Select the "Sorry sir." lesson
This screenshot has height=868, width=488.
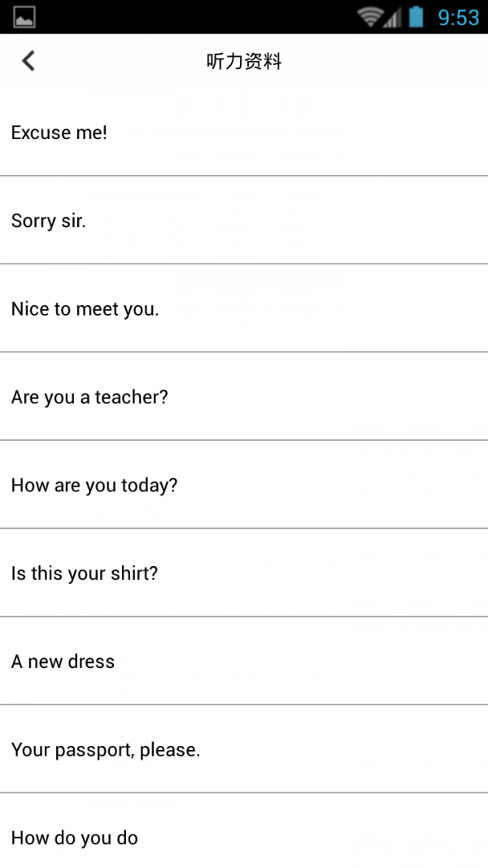[49, 220]
